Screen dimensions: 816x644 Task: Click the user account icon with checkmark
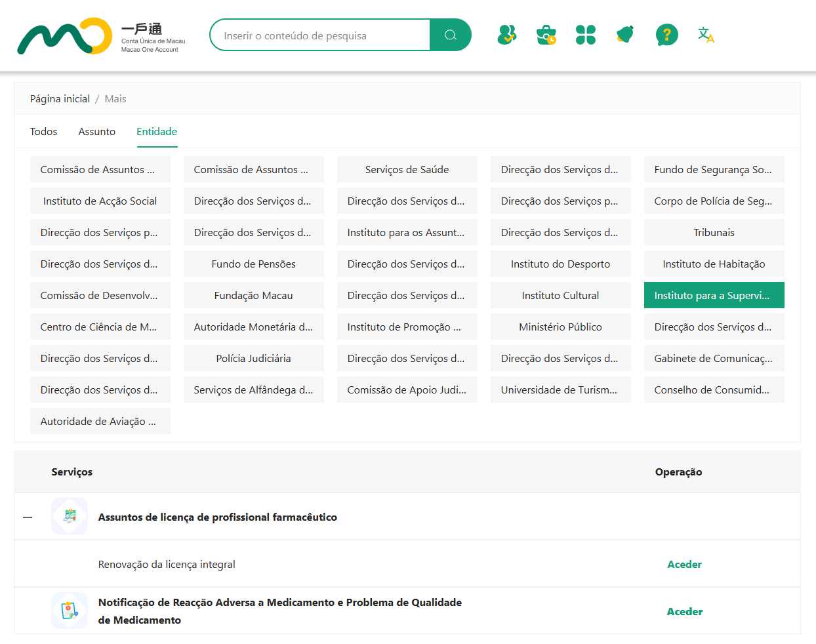tap(506, 35)
